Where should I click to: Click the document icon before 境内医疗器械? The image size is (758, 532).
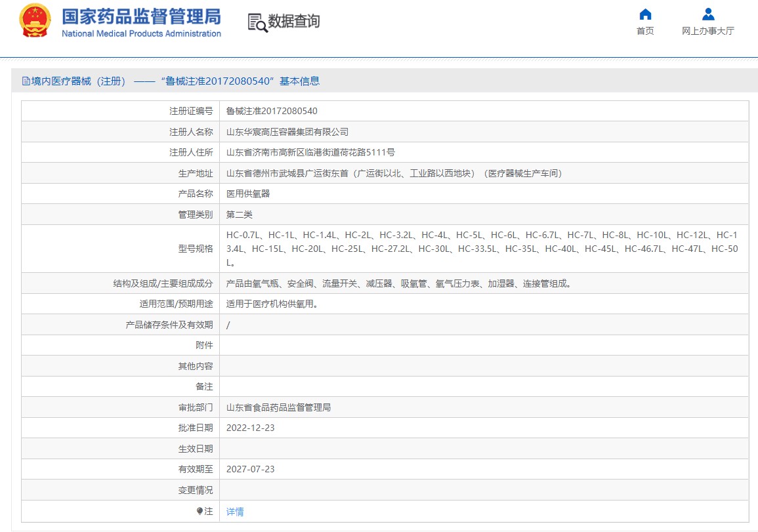pyautogui.click(x=26, y=81)
